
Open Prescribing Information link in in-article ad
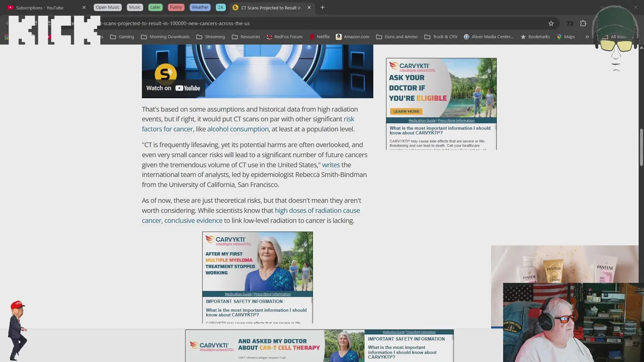(x=272, y=294)
